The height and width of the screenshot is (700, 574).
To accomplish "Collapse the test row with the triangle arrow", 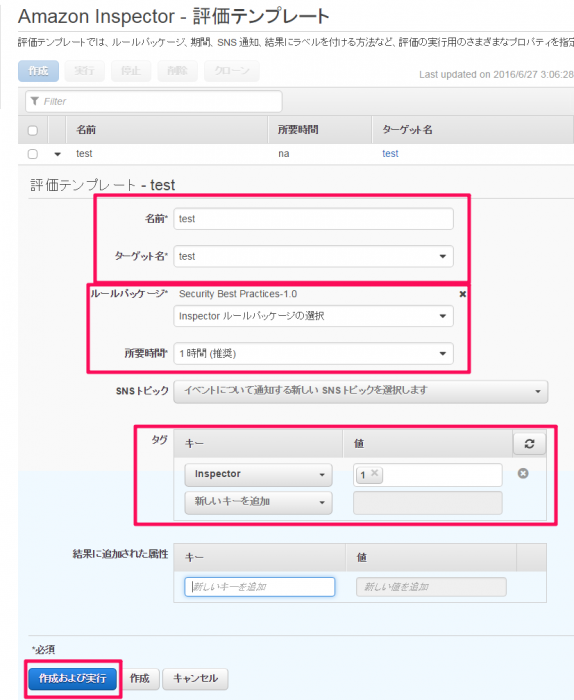I will pyautogui.click(x=57, y=154).
